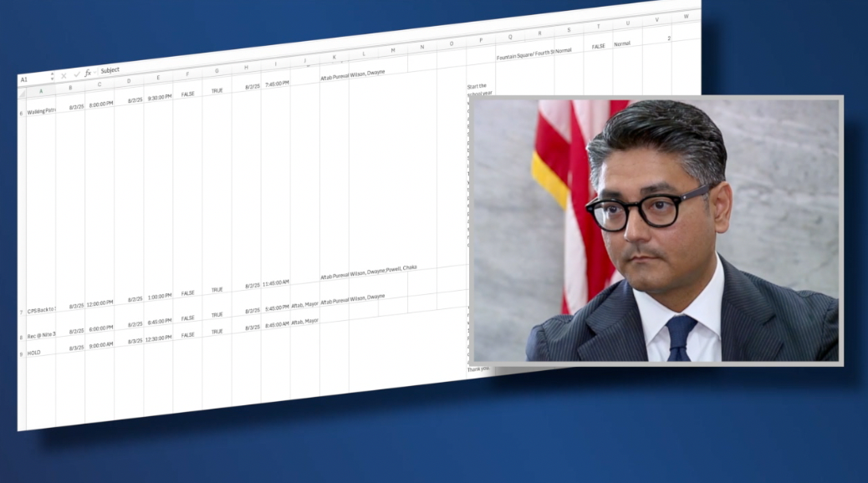The height and width of the screenshot is (483, 868).
Task: Click the select-all corner triangle
Action: [x=22, y=92]
